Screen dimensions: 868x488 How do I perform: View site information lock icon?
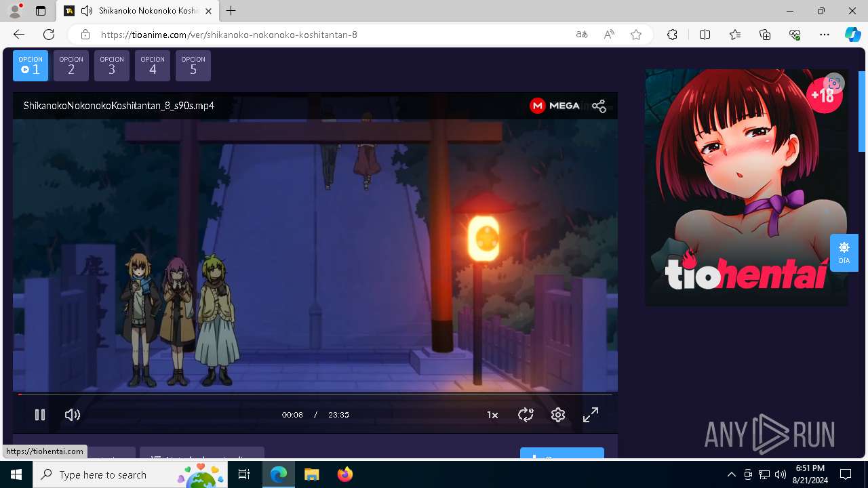tap(85, 35)
